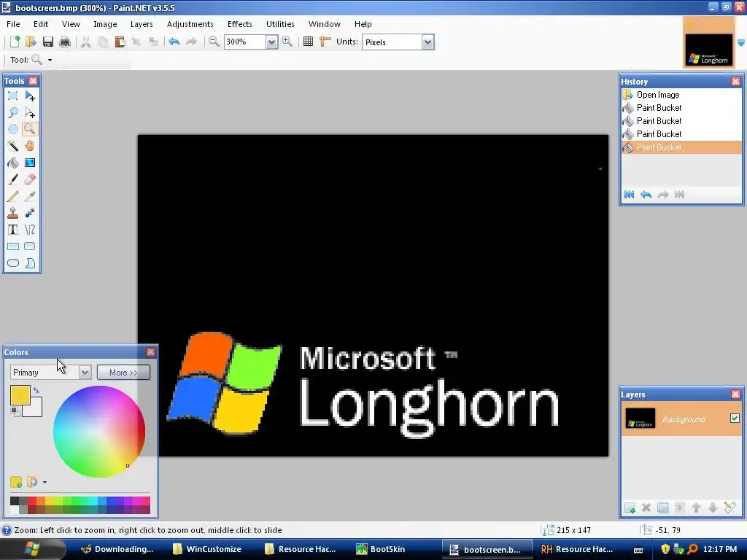Click the yellow primary color swatch
747x560 pixels.
tap(20, 395)
